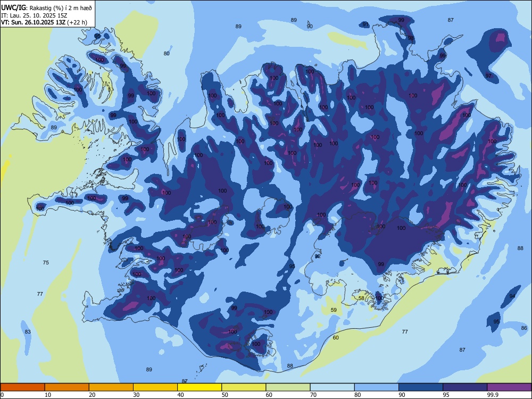This screenshot has height=399, width=532.
Task: Click the 'VT: Sun. 26.10.2025 13Z (+22 h)' line
Action: click(x=44, y=22)
